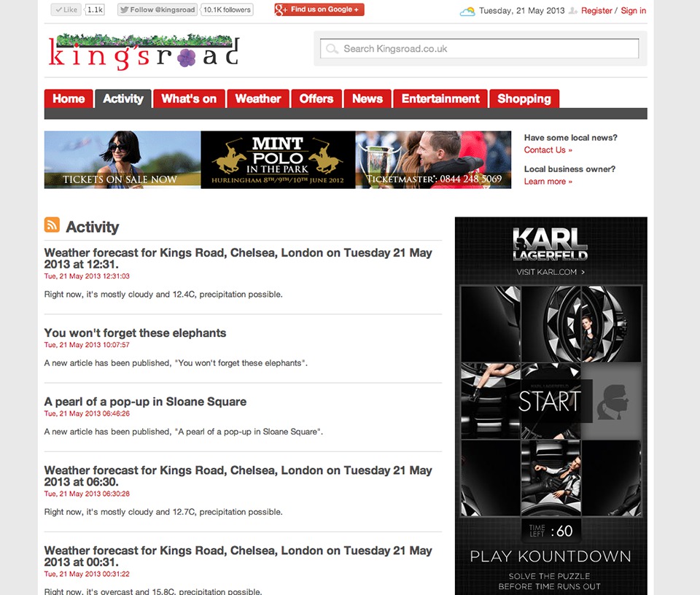This screenshot has width=700, height=595.
Task: Click the 1.1k likes count
Action: (x=95, y=9)
